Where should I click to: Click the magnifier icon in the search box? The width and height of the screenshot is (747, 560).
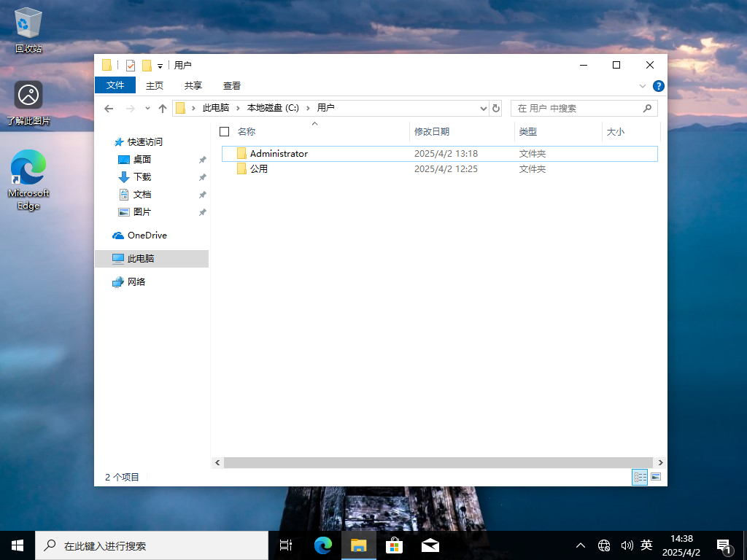[x=647, y=109]
